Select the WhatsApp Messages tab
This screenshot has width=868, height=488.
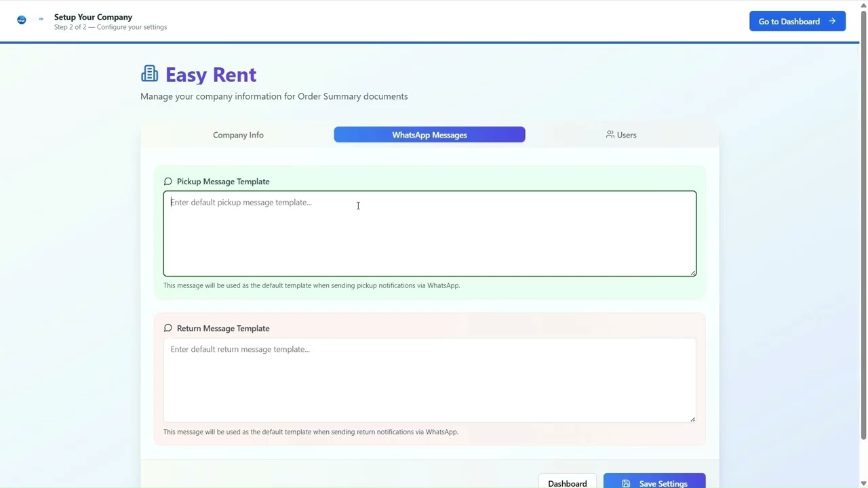pyautogui.click(x=429, y=135)
